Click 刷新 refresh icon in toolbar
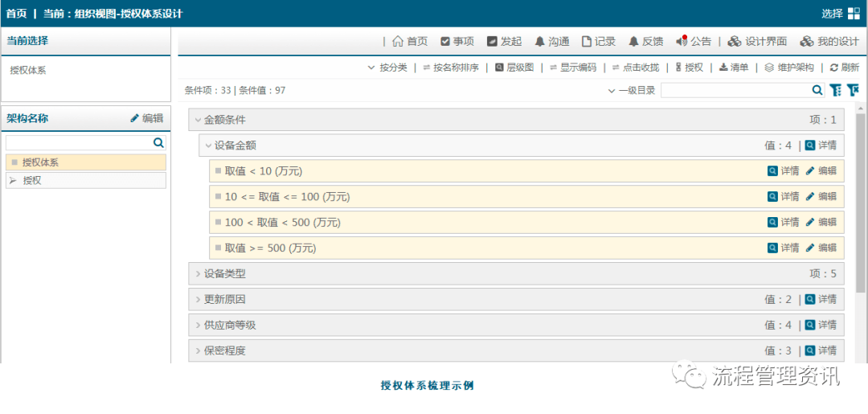Screen dimensions: 868x414 (x=833, y=68)
